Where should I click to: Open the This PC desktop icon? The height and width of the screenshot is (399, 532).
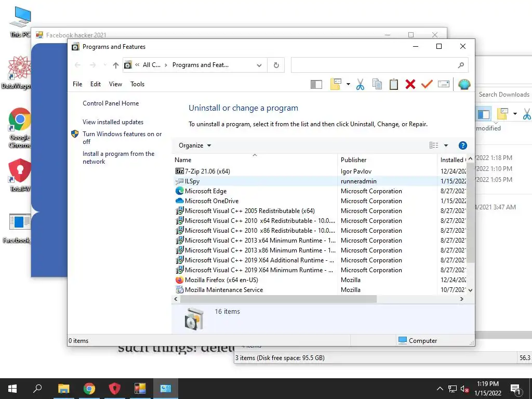click(20, 22)
